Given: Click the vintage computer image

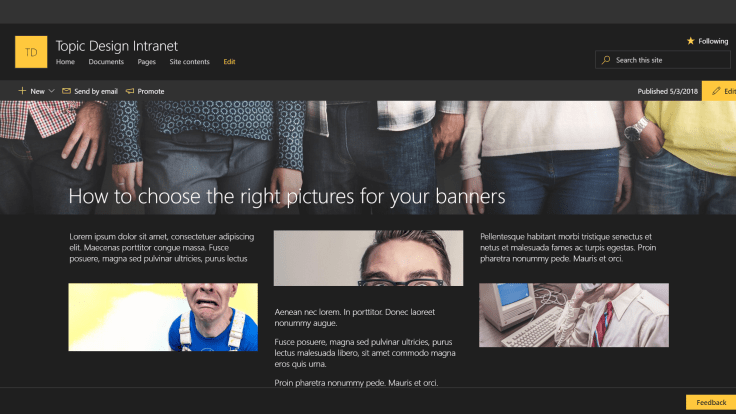Looking at the screenshot, I should (573, 315).
